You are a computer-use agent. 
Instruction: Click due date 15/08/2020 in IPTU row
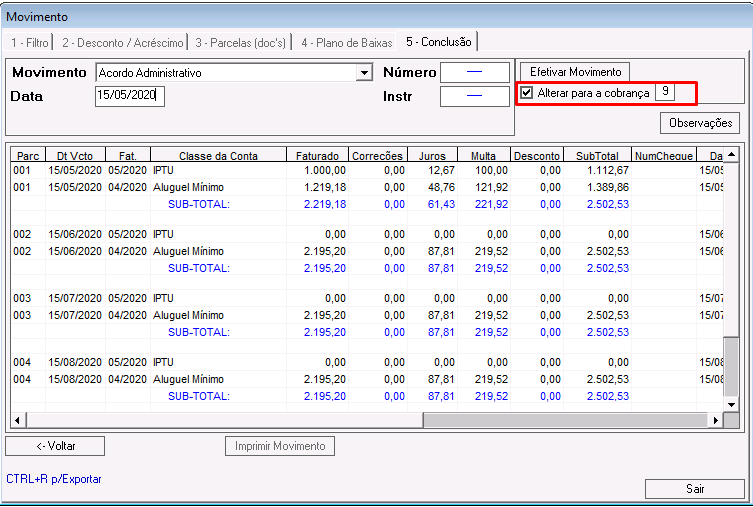click(x=75, y=362)
